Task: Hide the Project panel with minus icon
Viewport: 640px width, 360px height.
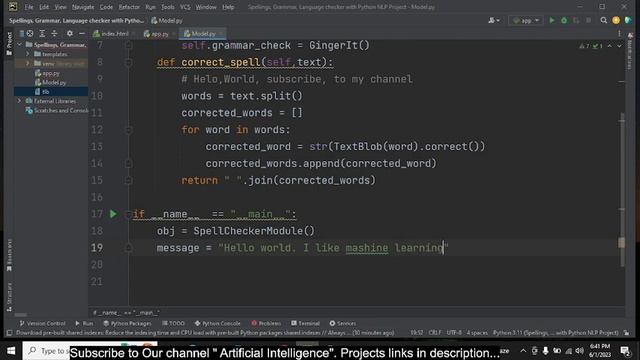Action: (82, 33)
